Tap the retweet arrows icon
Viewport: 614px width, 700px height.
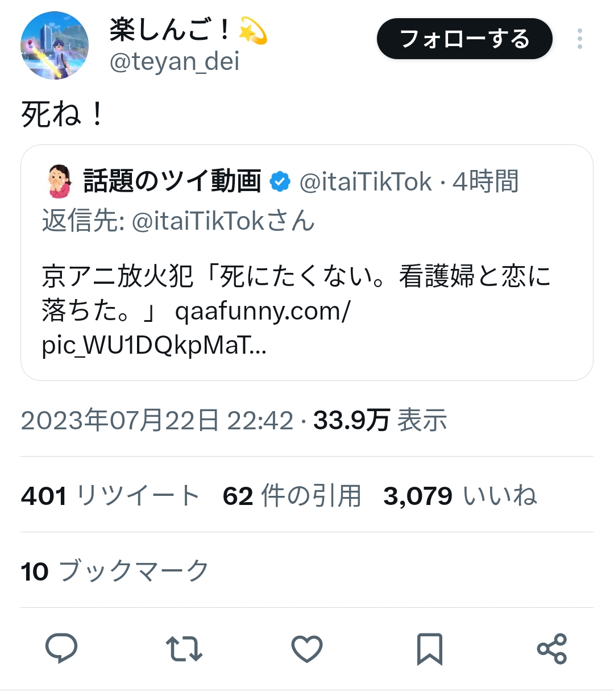pos(184,649)
